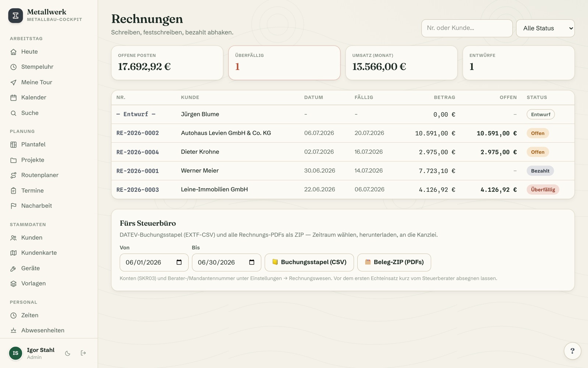Open Stempeluhr clock icon in sidebar
588x368 pixels.
tap(14, 67)
